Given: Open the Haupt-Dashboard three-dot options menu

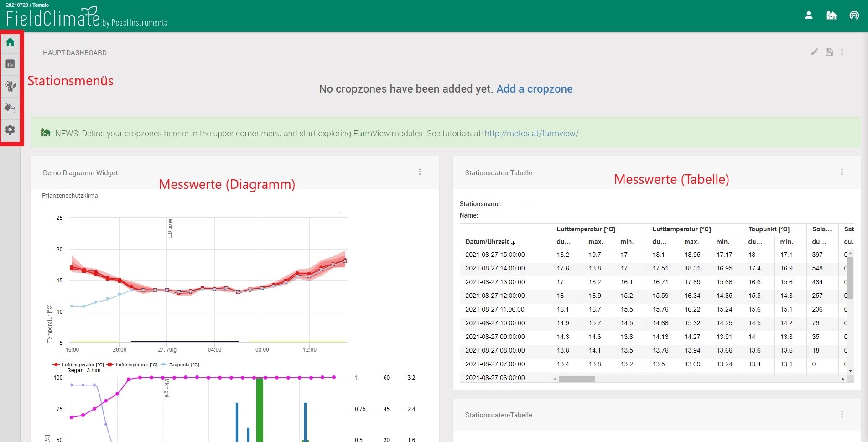Looking at the screenshot, I should pos(842,52).
